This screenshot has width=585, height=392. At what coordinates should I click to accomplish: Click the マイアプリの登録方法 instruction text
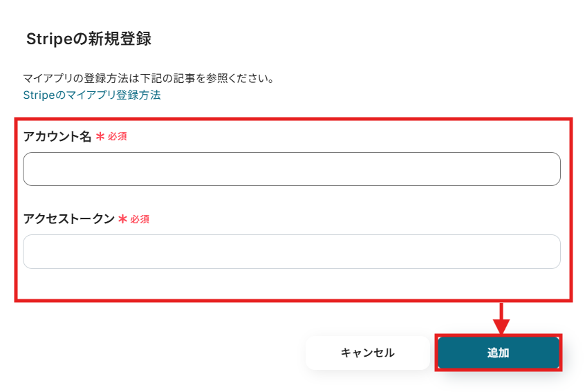pos(149,78)
